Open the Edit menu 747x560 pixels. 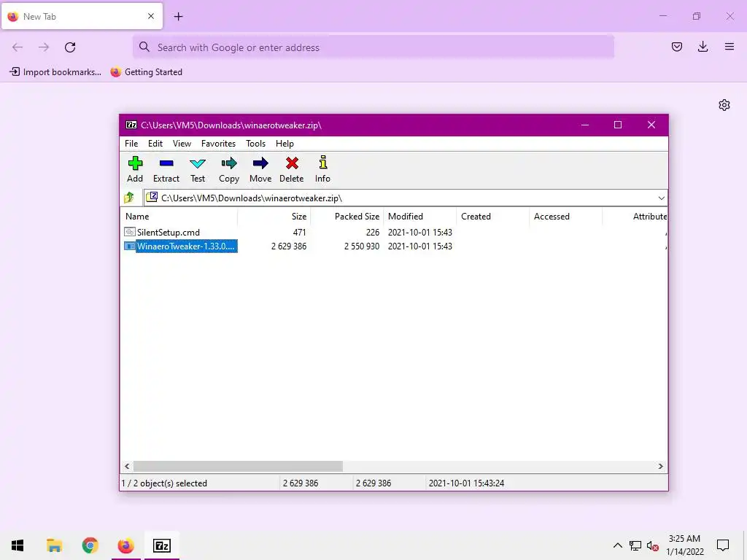(x=155, y=144)
